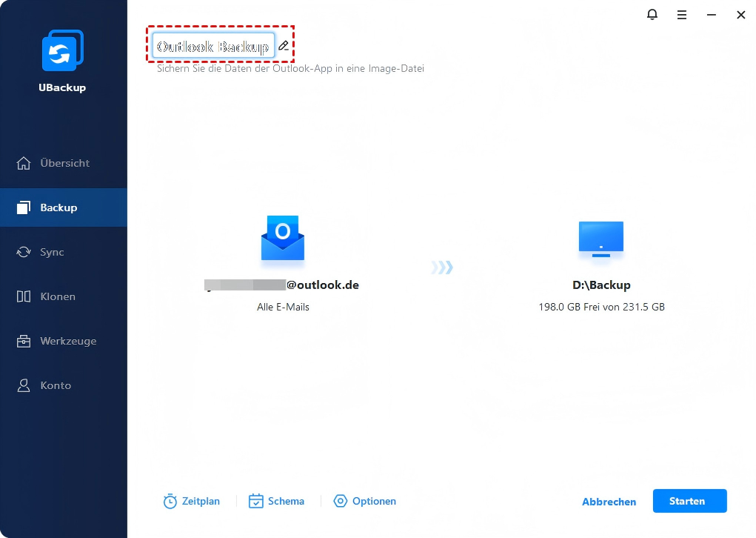Go to Übersicht in the sidebar

(64, 163)
